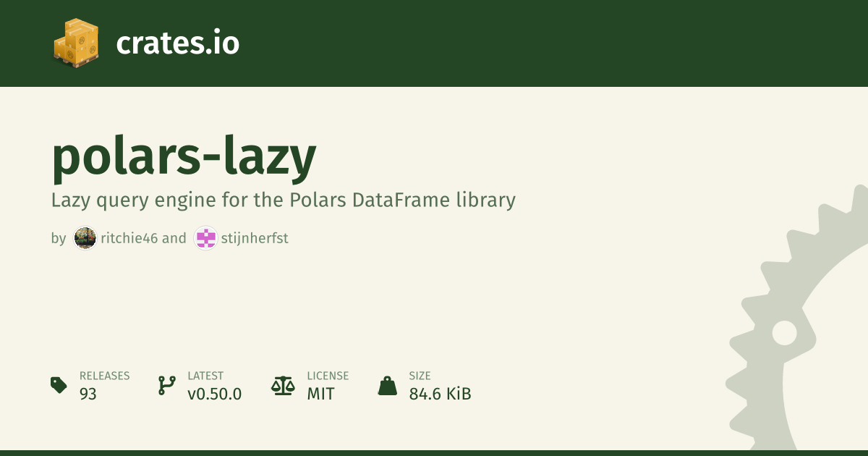Click stijnherfst's pink pixel avatar

click(x=205, y=238)
